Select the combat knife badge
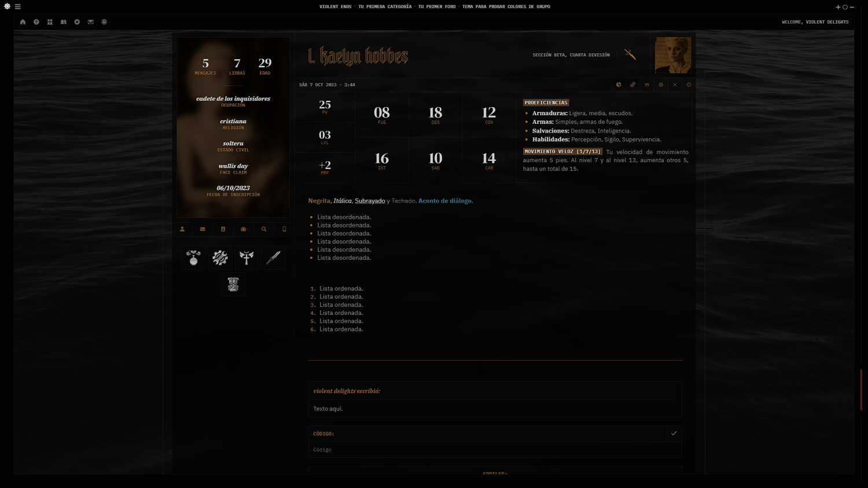Viewport: 868px width, 488px height. (273, 258)
